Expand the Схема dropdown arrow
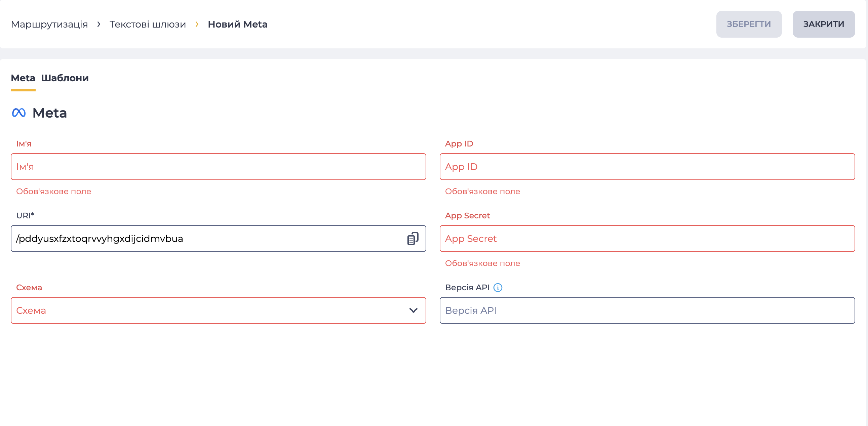This screenshot has height=426, width=868. click(413, 310)
